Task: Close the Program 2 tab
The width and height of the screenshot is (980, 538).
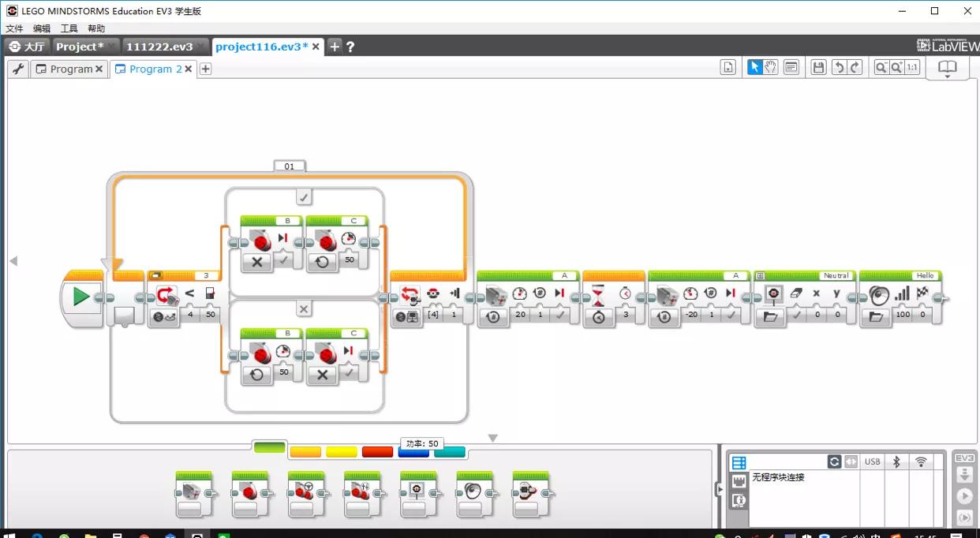Action: [188, 69]
